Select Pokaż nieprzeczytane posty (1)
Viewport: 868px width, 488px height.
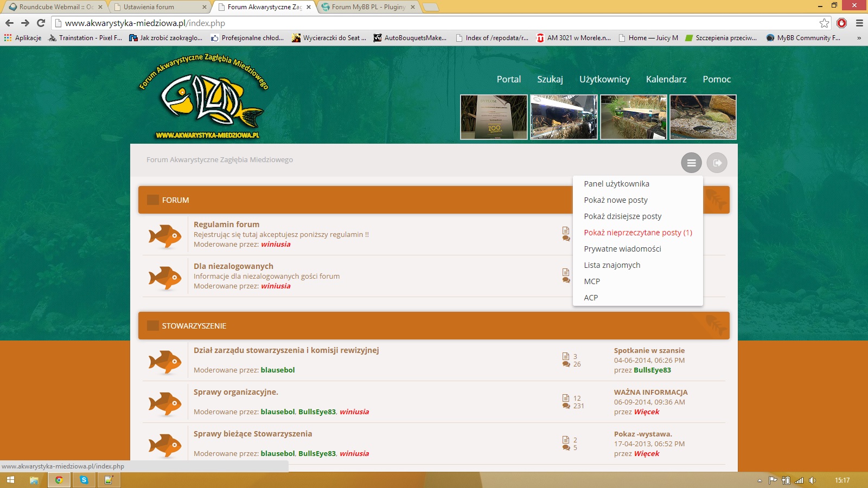638,233
